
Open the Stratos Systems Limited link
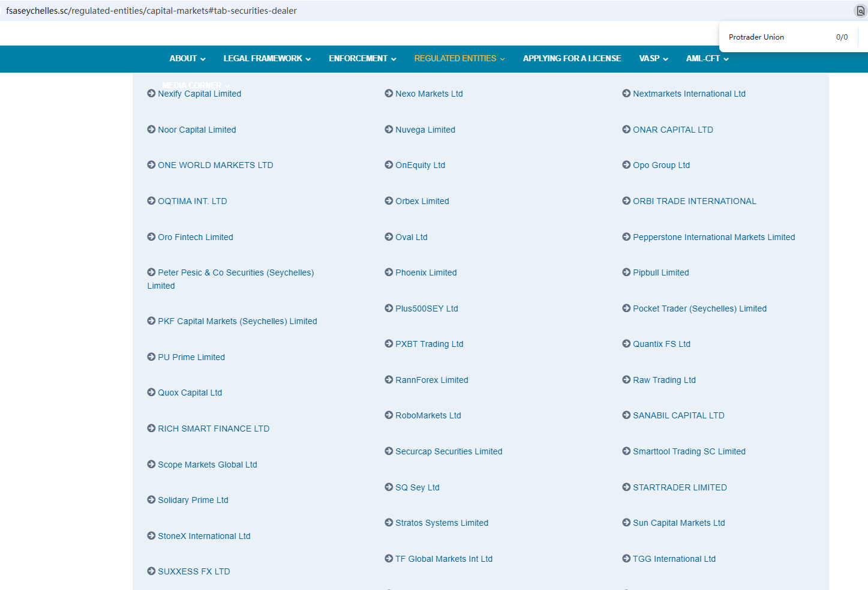point(442,523)
